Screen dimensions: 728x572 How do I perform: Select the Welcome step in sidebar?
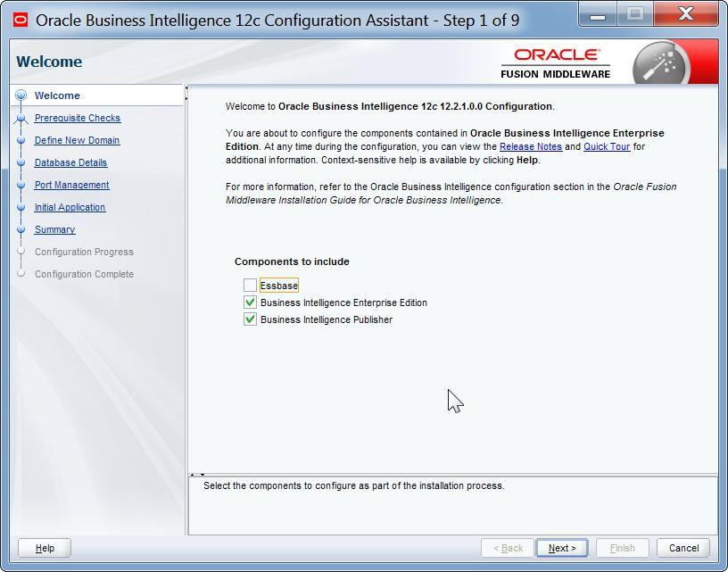click(57, 95)
